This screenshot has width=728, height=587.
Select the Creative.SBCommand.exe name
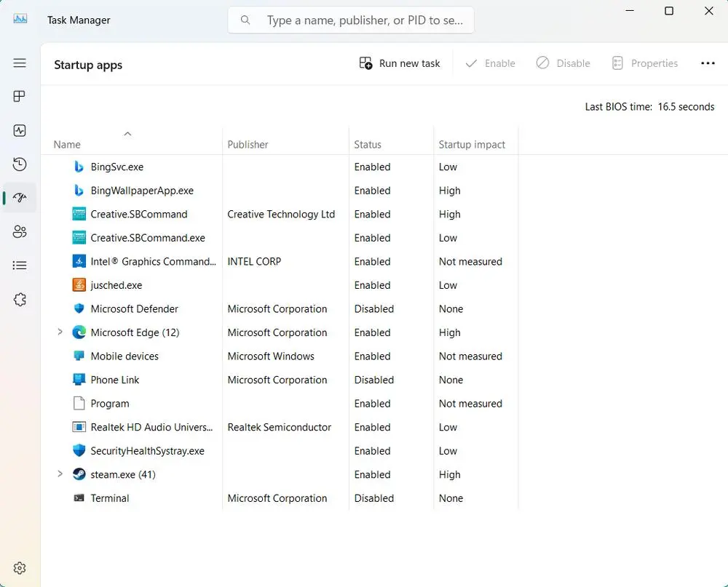[x=148, y=238]
